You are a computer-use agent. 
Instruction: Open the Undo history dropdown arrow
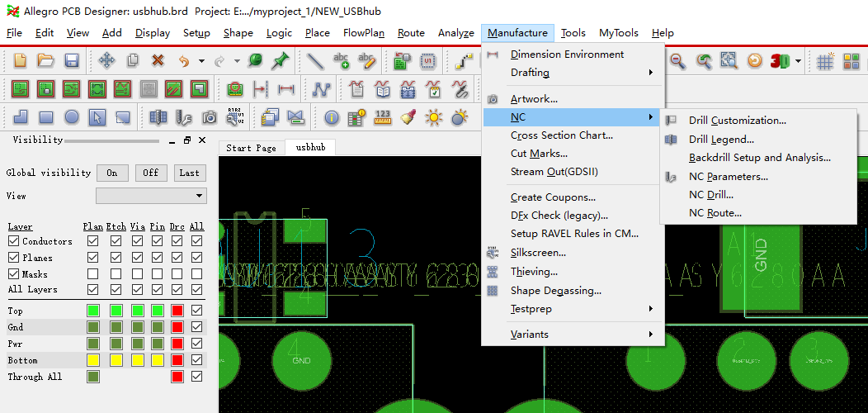pos(201,60)
